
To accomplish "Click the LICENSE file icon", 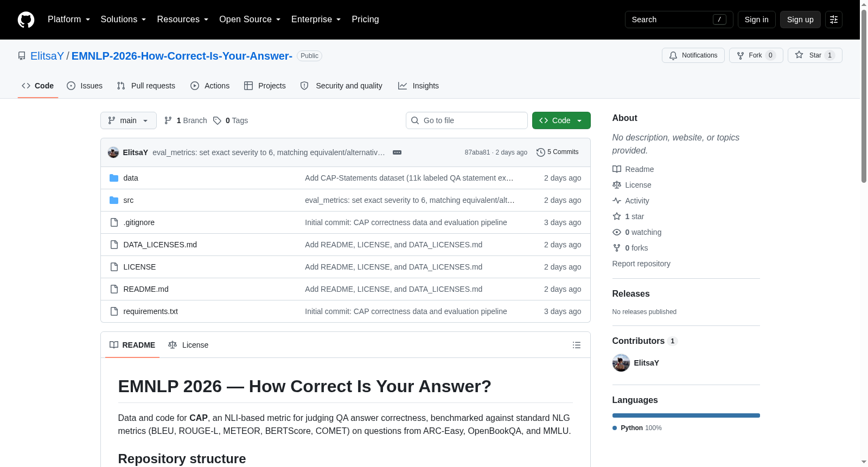I will tap(114, 267).
